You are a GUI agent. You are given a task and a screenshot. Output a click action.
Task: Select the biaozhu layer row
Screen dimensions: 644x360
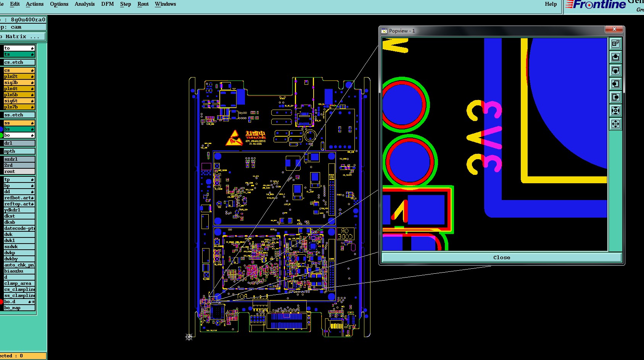(19, 271)
